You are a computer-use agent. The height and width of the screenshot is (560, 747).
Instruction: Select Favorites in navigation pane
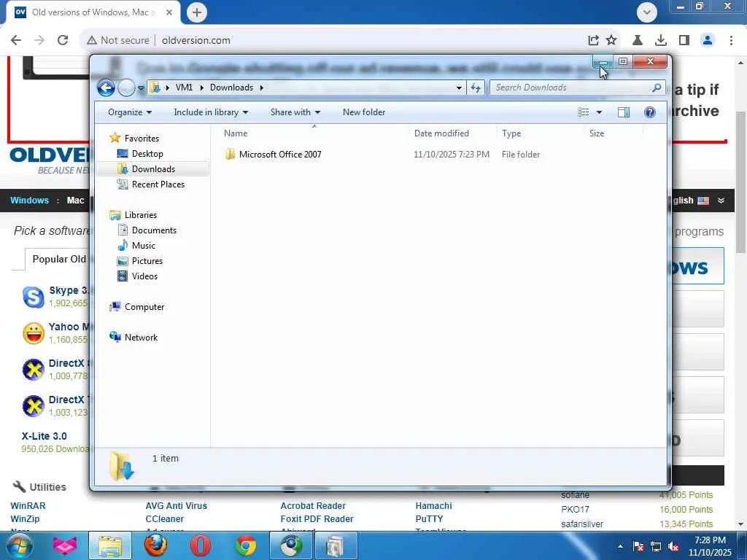click(x=142, y=138)
